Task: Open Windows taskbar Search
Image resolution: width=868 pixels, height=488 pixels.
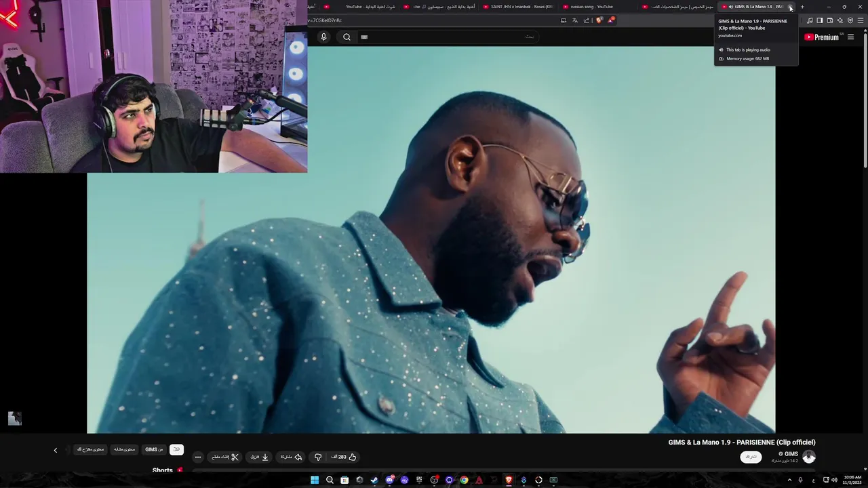Action: pos(330,480)
